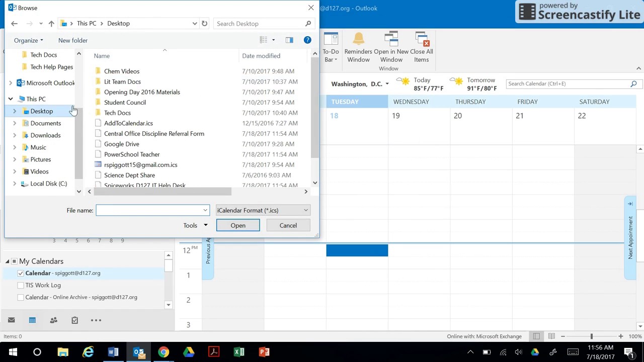644x362 pixels.
Task: Open Windows Start menu
Action: [13, 352]
